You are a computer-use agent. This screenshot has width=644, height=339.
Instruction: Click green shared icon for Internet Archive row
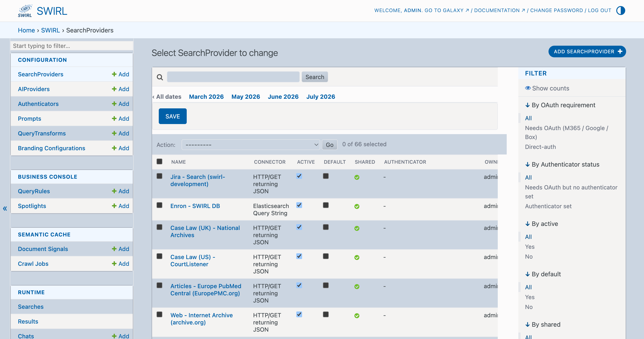(x=357, y=315)
